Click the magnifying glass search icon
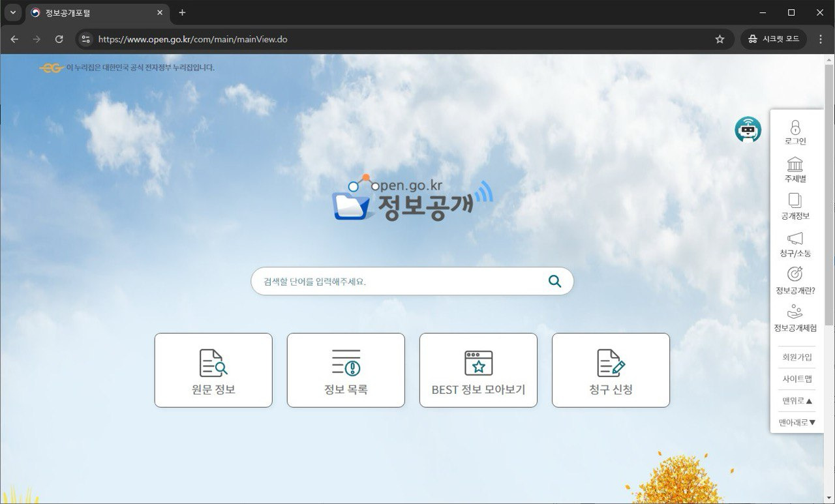This screenshot has height=504, width=835. pos(554,280)
